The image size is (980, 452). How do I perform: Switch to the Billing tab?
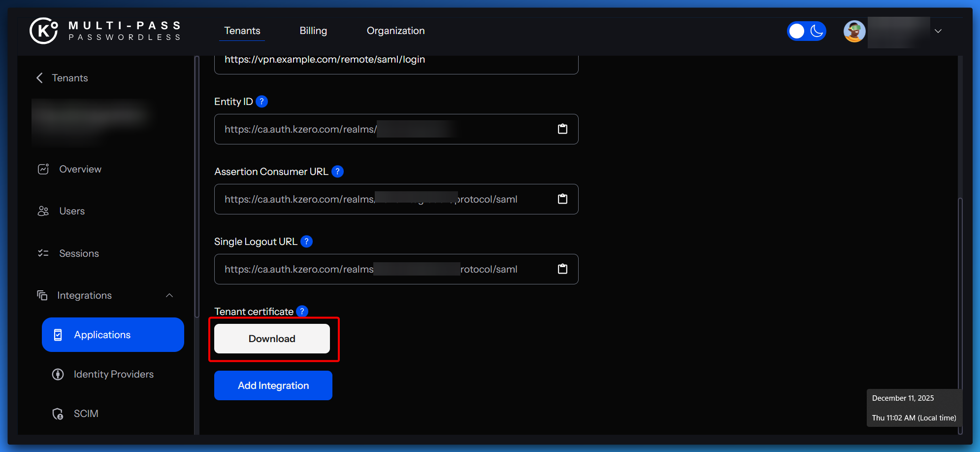[x=313, y=31]
